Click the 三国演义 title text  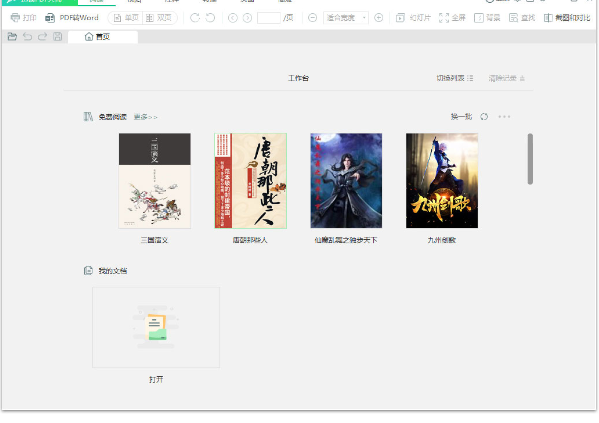click(154, 240)
